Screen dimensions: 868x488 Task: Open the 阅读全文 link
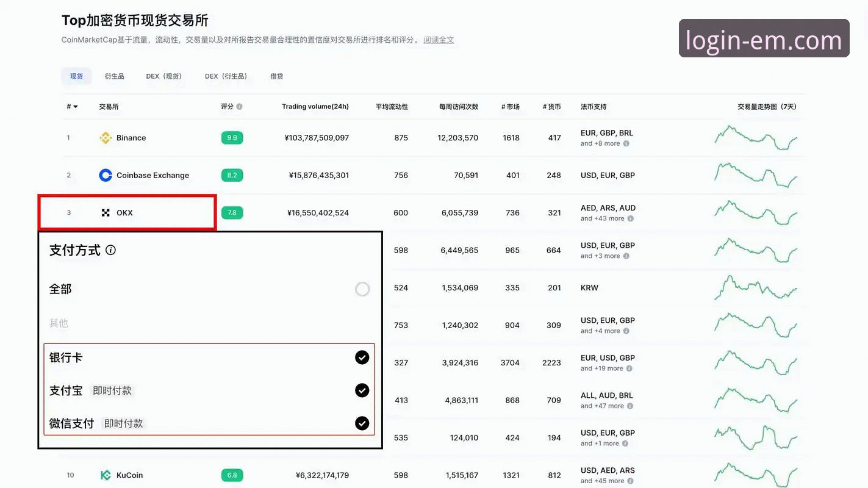tap(439, 40)
